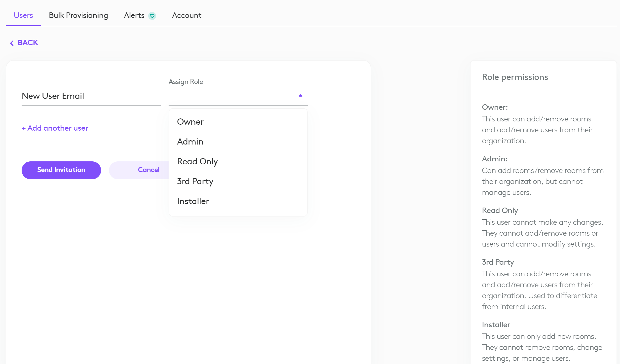
Task: Click the back chevron arrow icon
Action: [12, 43]
